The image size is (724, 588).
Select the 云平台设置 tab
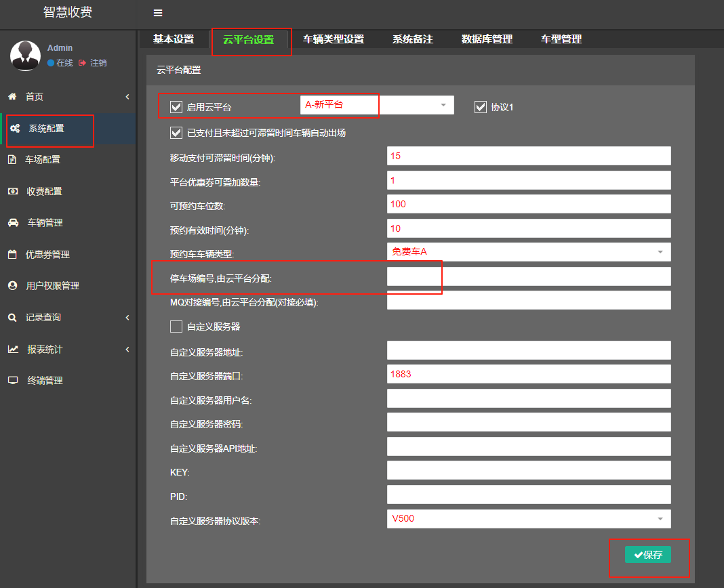pyautogui.click(x=248, y=40)
